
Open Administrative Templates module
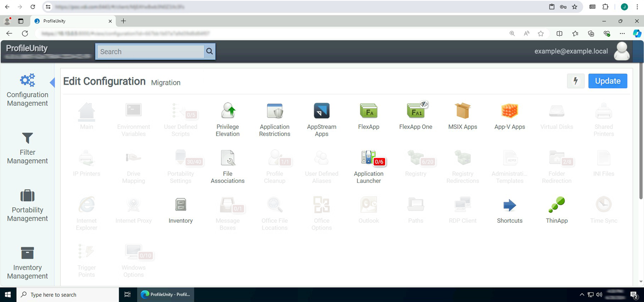pos(509,167)
